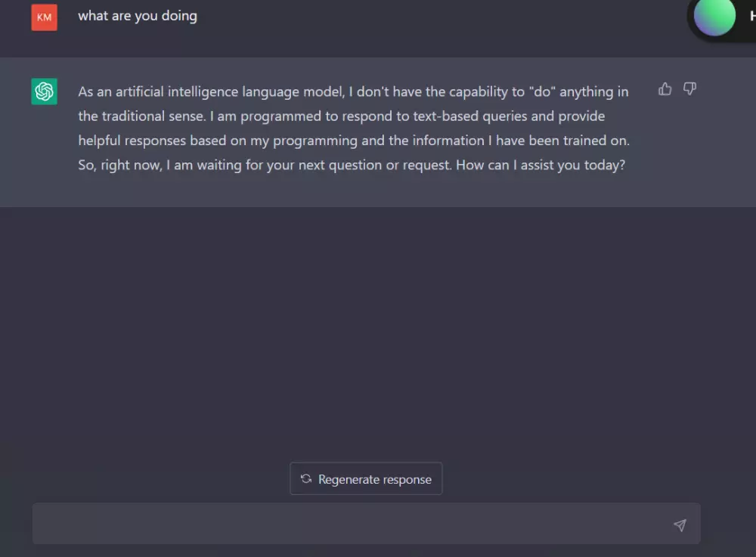756x557 pixels.
Task: Click the "Regenerate response" button label
Action: click(375, 479)
